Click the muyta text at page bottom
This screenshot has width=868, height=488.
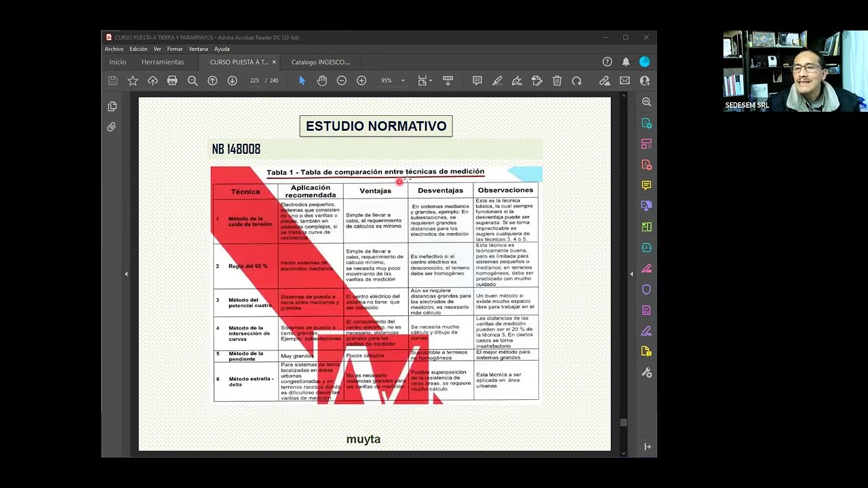[x=363, y=439]
